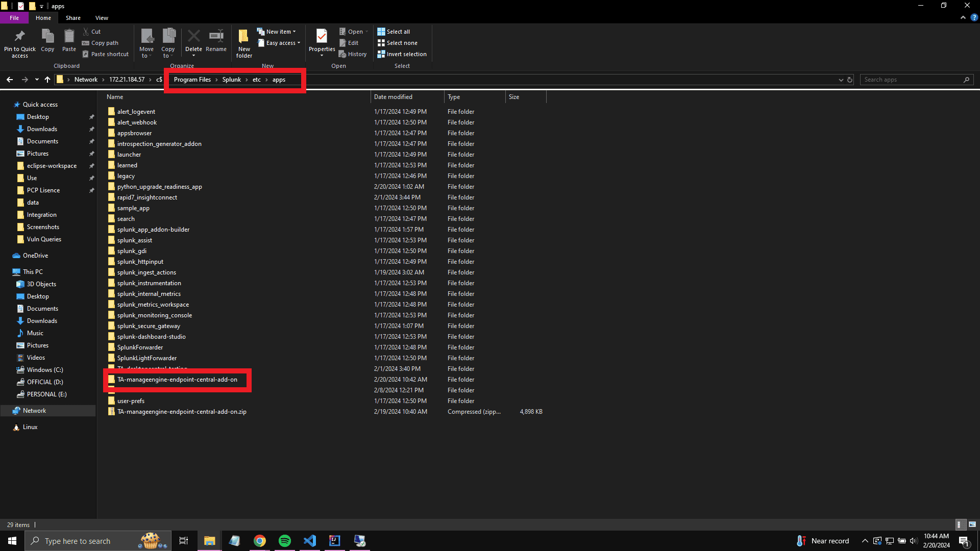Refresh the current folder view
The height and width of the screenshot is (551, 980).
[x=850, y=80]
